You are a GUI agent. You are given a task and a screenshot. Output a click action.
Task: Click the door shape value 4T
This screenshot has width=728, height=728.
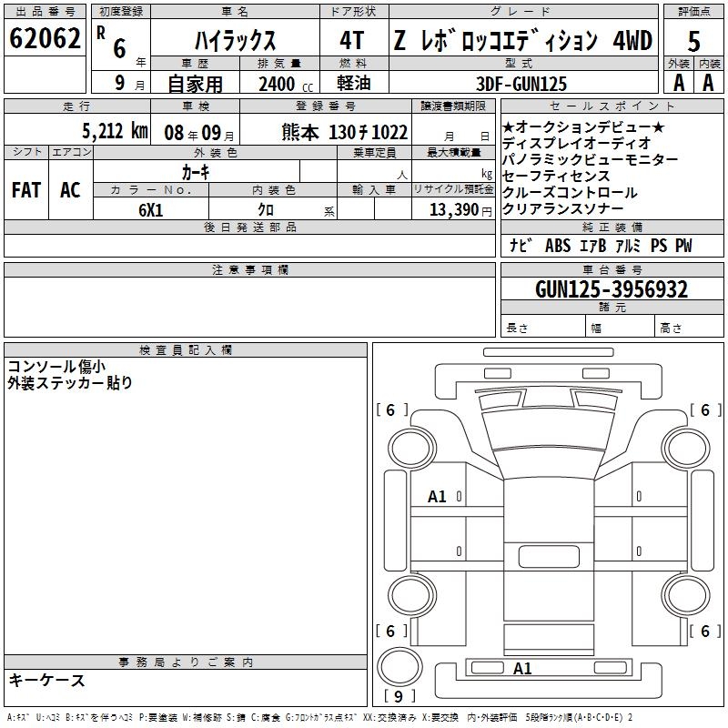coord(352,40)
